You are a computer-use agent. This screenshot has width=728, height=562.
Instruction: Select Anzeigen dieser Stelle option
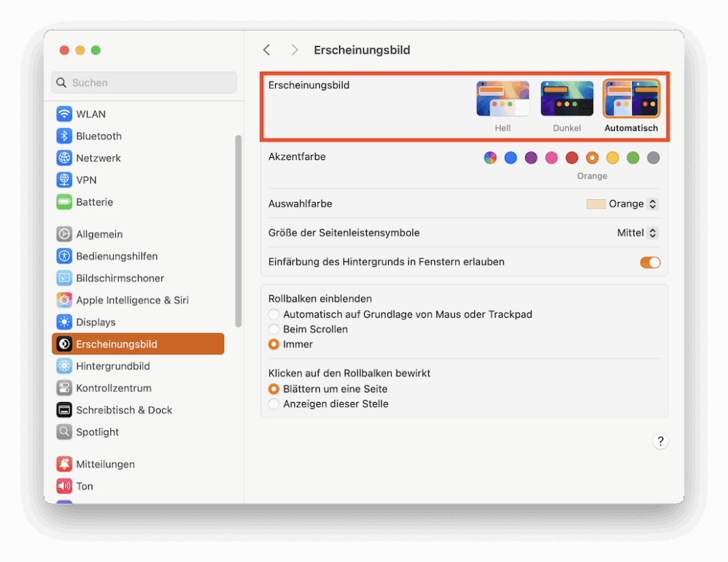click(x=274, y=403)
